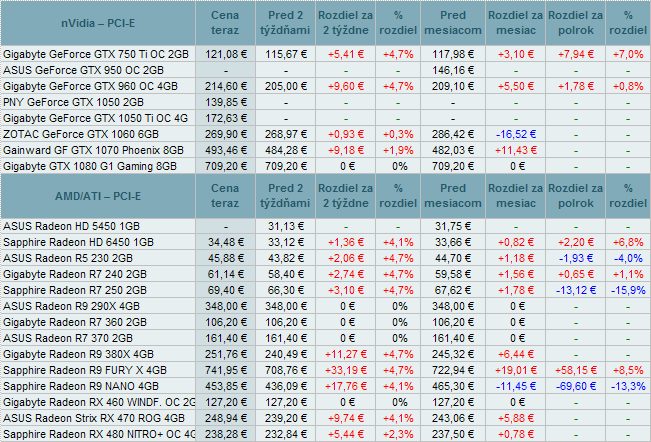Select the '741,95 €' FURY X price cell

tap(226, 370)
